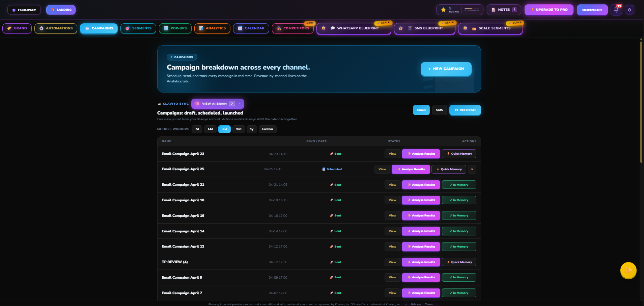Screen dimensions: 644x306
Task: Open the settings gear icon
Action: (x=629, y=10)
